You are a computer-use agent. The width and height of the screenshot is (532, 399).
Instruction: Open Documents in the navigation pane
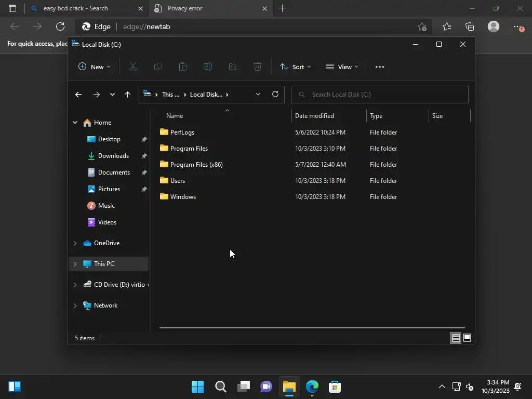114,172
